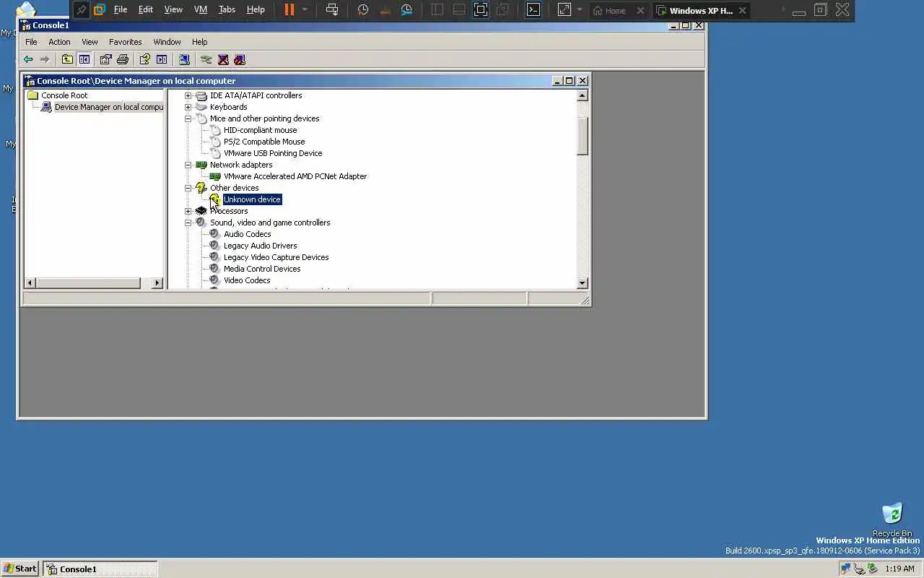Image resolution: width=924 pixels, height=578 pixels.
Task: Select VMware Accelerated AMD PCNet Adapter
Action: click(295, 176)
